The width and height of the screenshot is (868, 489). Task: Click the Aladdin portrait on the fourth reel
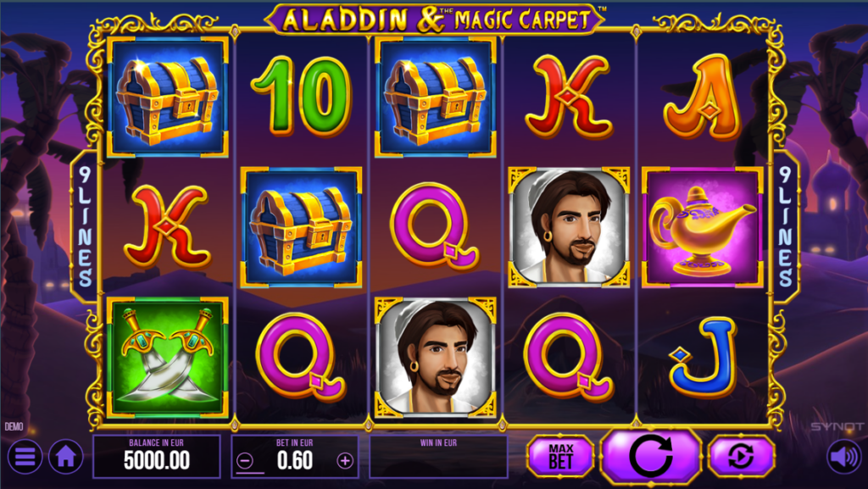[569, 227]
